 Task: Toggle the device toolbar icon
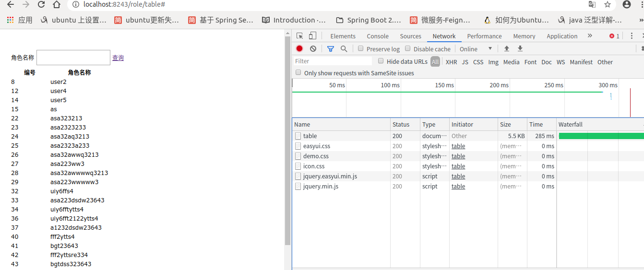coord(312,36)
